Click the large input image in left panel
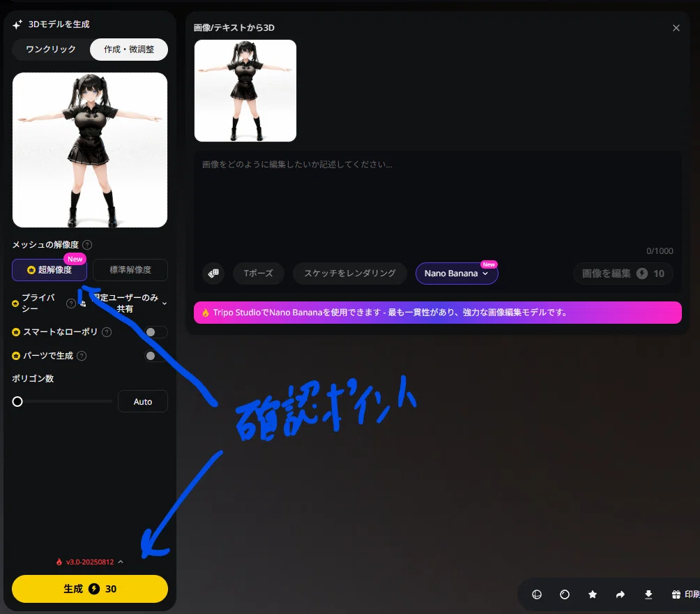Screen dimensions: 700x614 pos(90,150)
